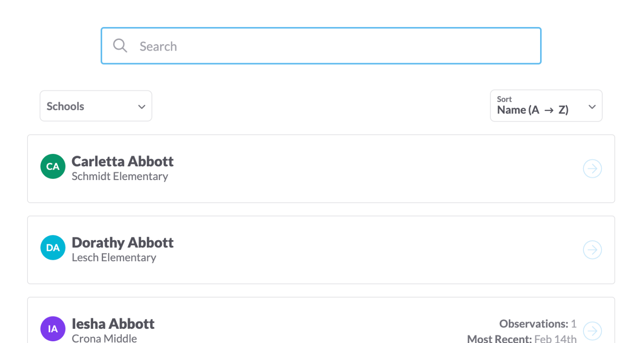This screenshot has width=644, height=343.
Task: Click the Lesch Elementary school label
Action: point(114,257)
